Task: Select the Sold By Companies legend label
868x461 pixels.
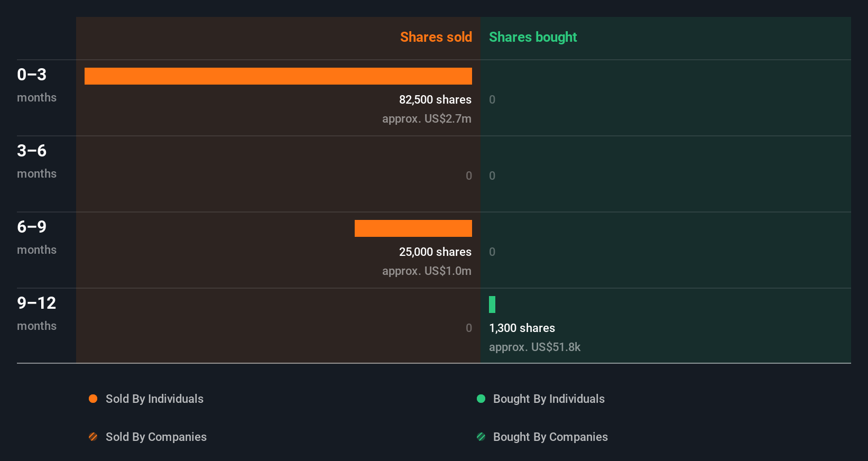Action: (156, 437)
